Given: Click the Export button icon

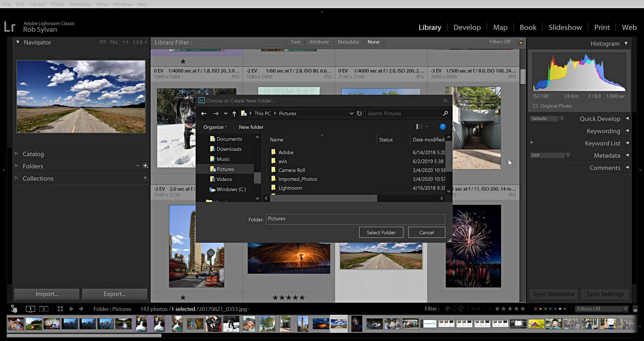Looking at the screenshot, I should tap(114, 294).
